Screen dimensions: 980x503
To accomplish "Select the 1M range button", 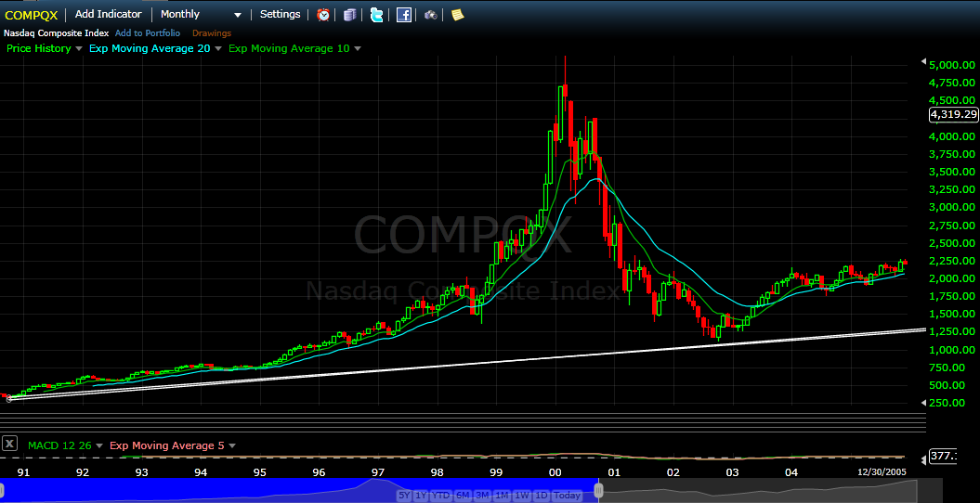I will pyautogui.click(x=502, y=496).
